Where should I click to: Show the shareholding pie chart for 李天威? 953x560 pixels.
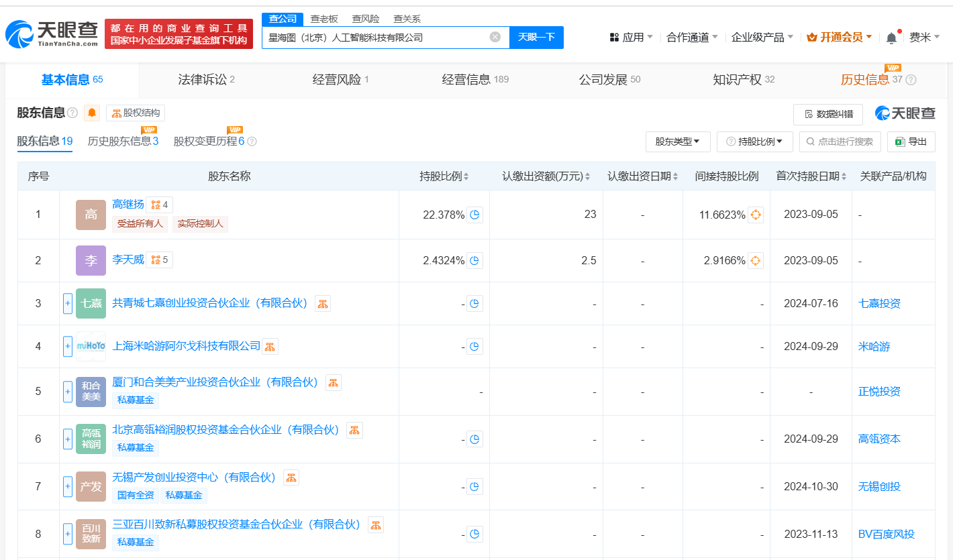474,260
